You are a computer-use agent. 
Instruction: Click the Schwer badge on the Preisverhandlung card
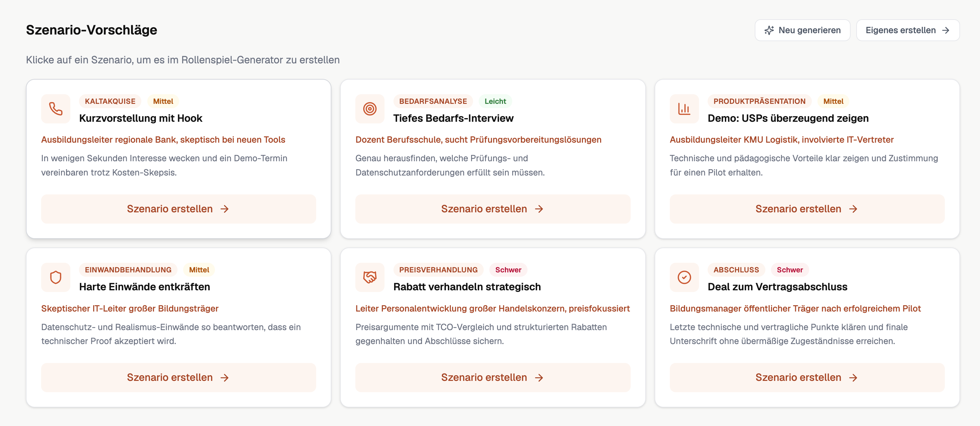click(x=508, y=270)
